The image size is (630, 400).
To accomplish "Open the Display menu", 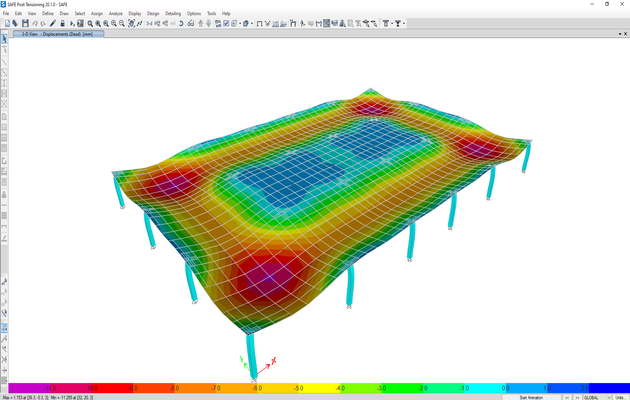I will point(135,14).
